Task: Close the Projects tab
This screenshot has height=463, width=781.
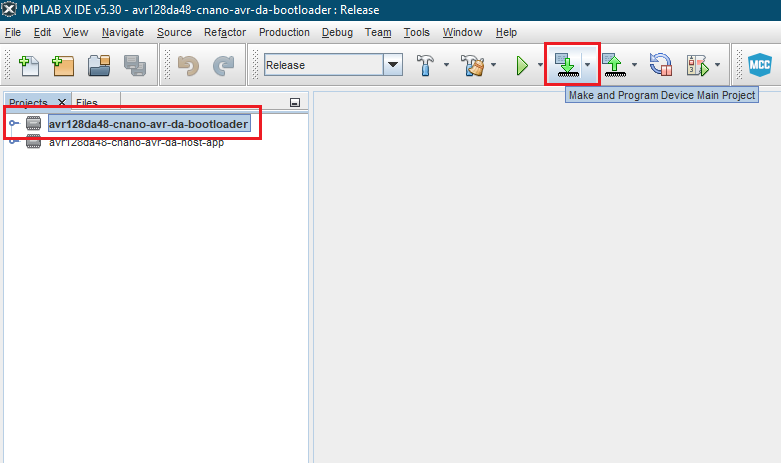Action: point(62,102)
